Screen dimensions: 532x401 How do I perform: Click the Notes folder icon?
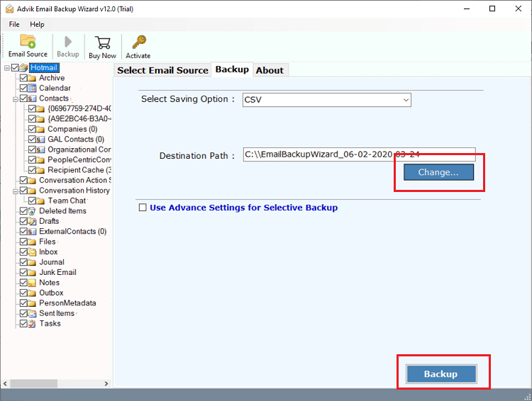(32, 283)
